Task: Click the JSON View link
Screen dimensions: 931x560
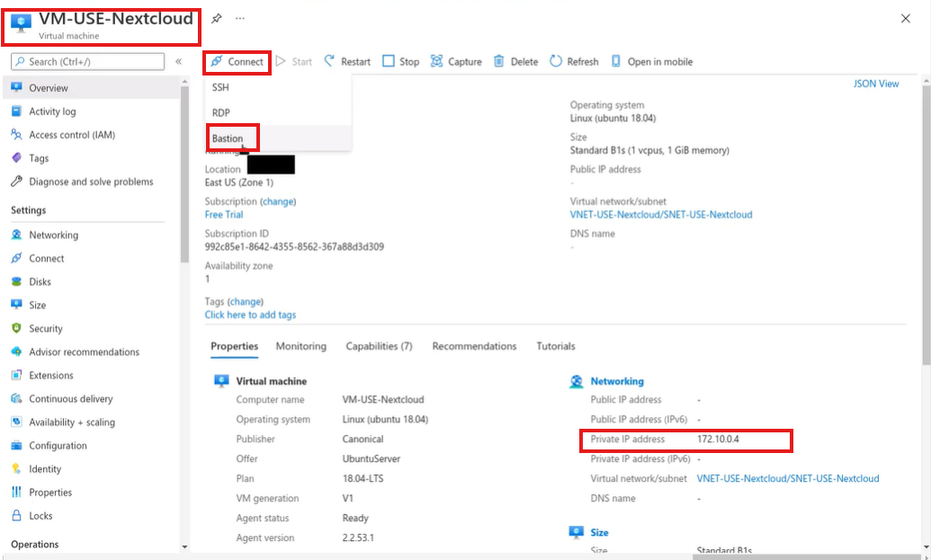Action: pyautogui.click(x=876, y=84)
